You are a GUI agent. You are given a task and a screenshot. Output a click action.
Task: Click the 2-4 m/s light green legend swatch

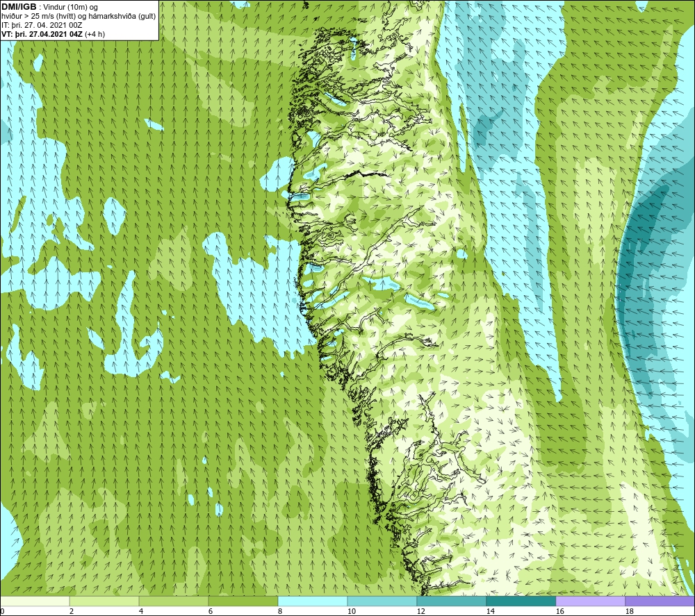pyautogui.click(x=104, y=601)
